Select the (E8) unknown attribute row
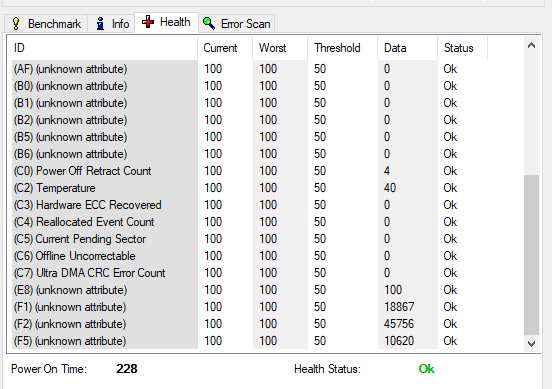 point(250,290)
